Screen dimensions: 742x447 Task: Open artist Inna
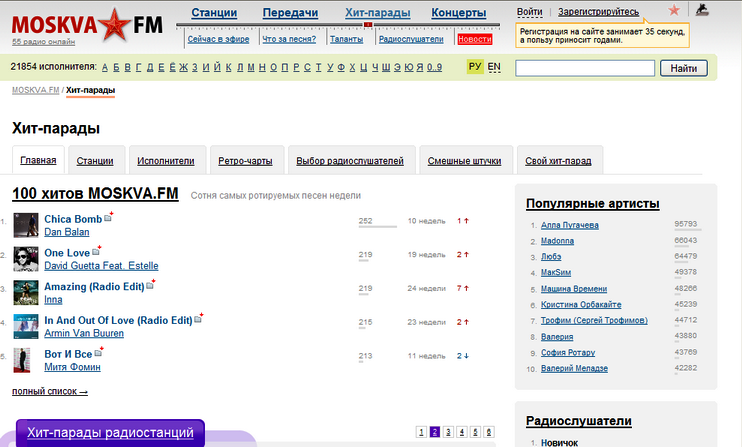tap(53, 299)
